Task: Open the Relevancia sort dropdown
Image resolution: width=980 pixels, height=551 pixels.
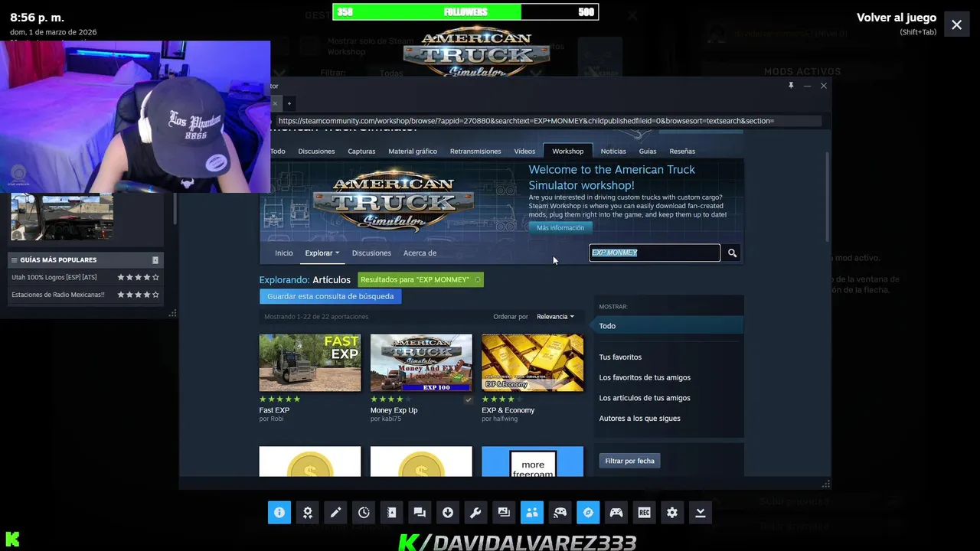Action: pyautogui.click(x=555, y=317)
